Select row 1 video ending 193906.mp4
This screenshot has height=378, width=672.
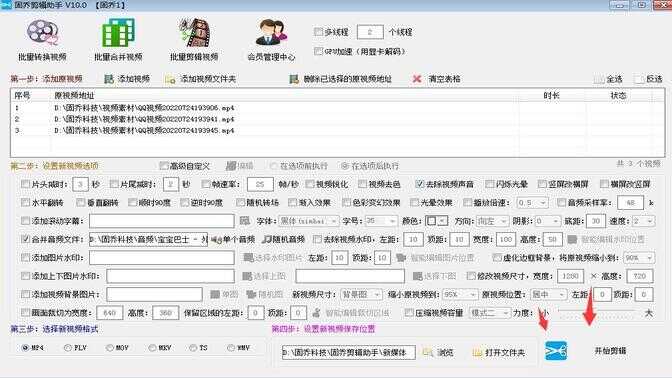pyautogui.click(x=337, y=108)
